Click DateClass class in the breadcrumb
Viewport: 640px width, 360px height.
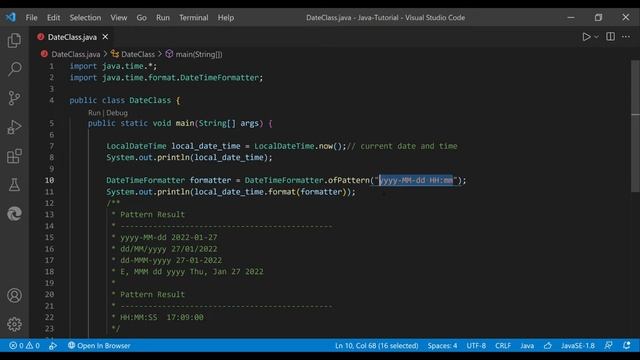coord(138,54)
